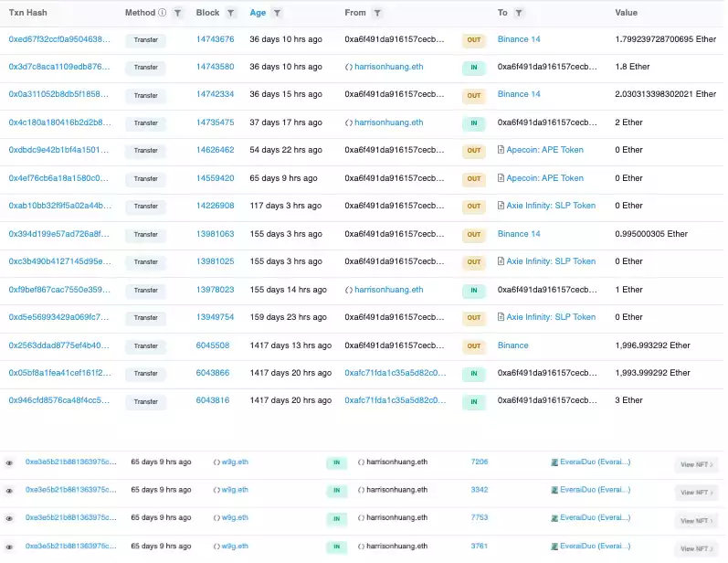Open block 13981063
The height and width of the screenshot is (563, 728).
click(215, 234)
